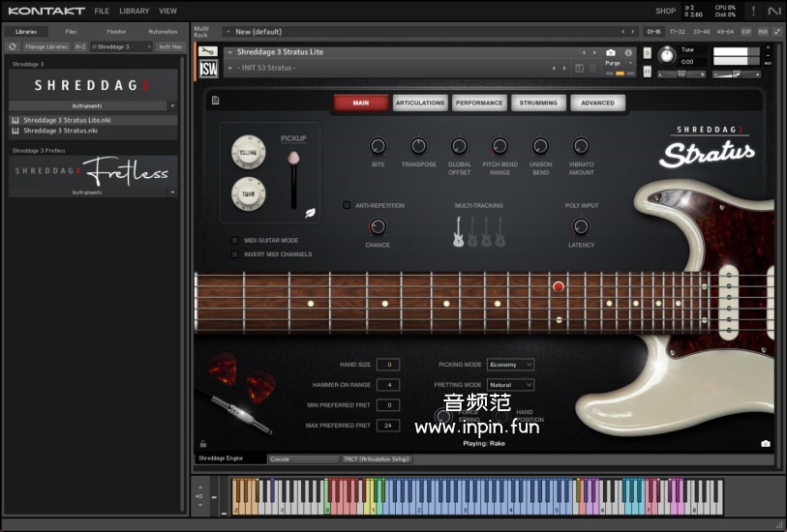Enable Invert MIDI Channels checkbox
Image resolution: width=787 pixels, height=532 pixels.
[x=234, y=254]
